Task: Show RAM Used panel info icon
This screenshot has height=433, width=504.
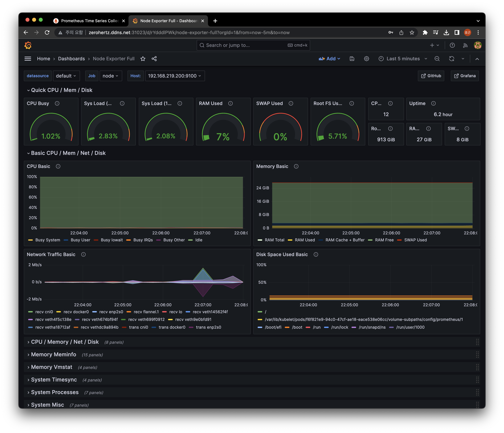Action: (230, 103)
